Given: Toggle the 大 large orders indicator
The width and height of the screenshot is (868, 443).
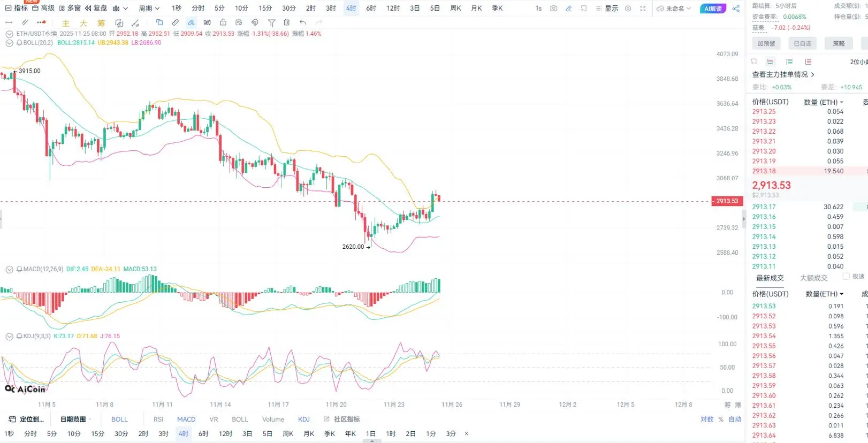Looking at the screenshot, I should pos(83,23).
